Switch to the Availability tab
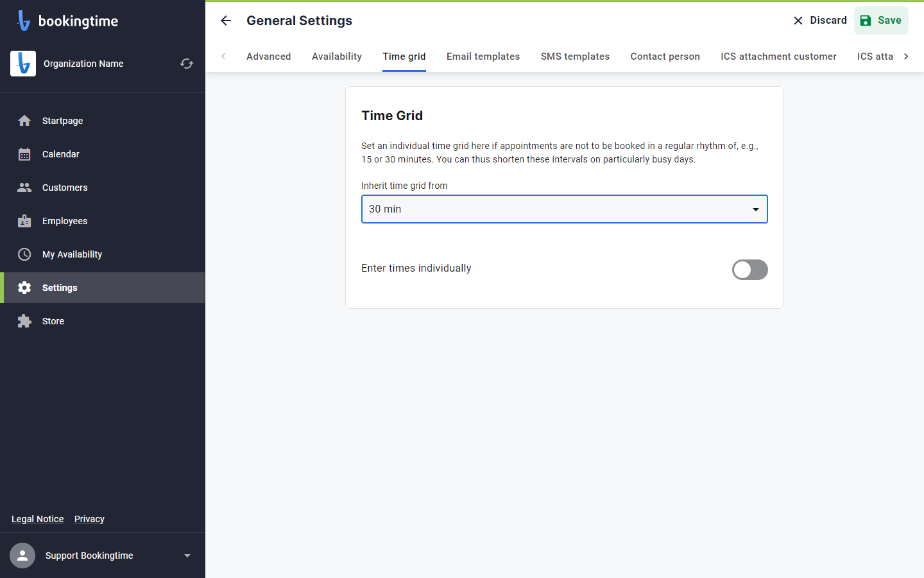The height and width of the screenshot is (578, 924). (x=337, y=57)
